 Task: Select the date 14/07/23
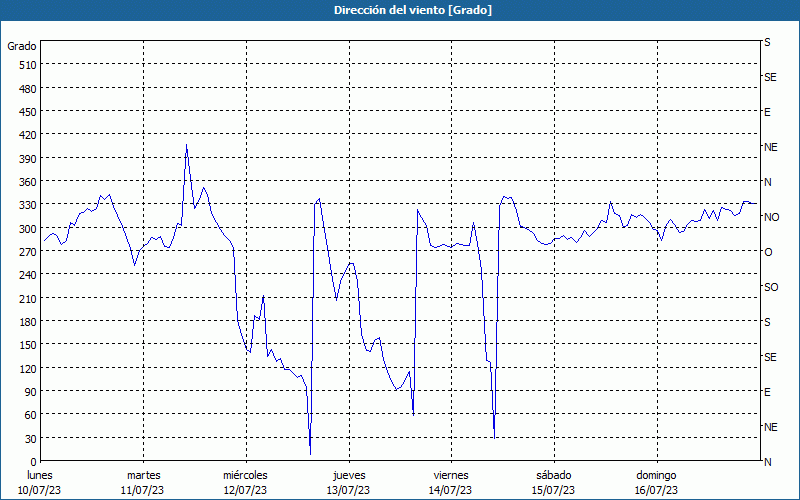451,490
